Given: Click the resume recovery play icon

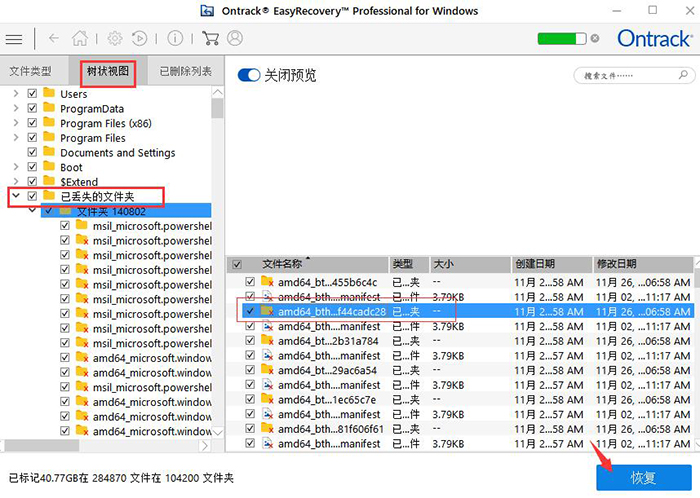Looking at the screenshot, I should pyautogui.click(x=139, y=38).
